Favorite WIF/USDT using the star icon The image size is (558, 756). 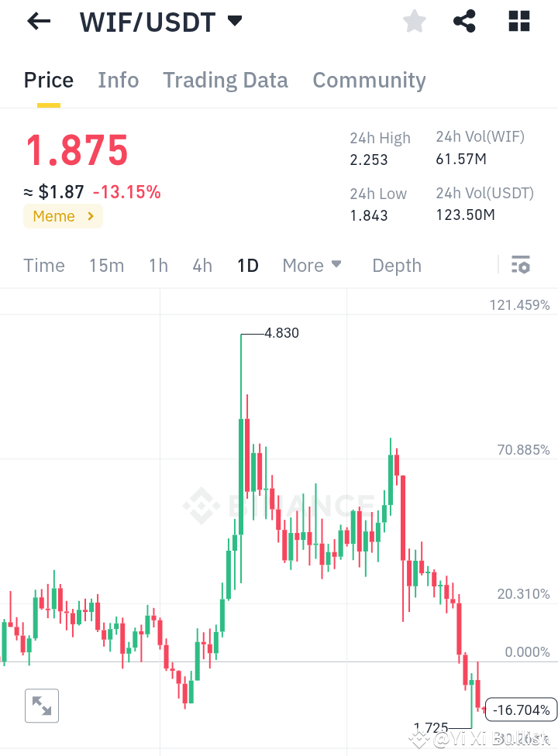point(414,21)
